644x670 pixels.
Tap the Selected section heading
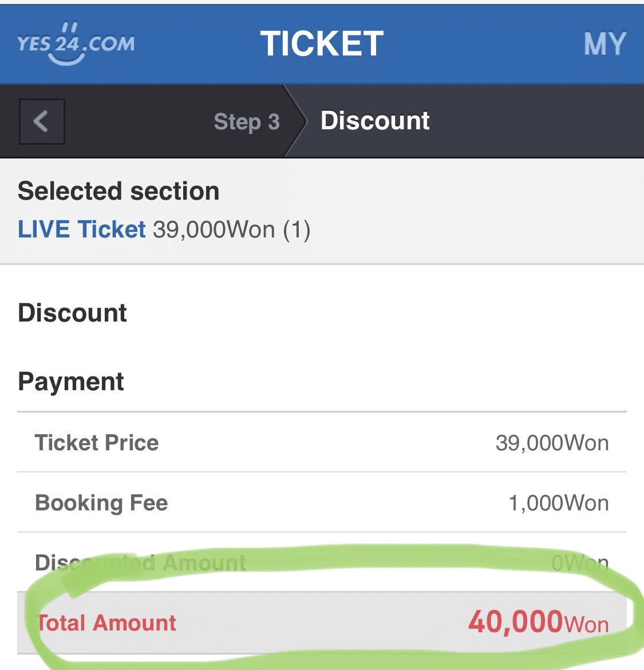click(x=118, y=191)
